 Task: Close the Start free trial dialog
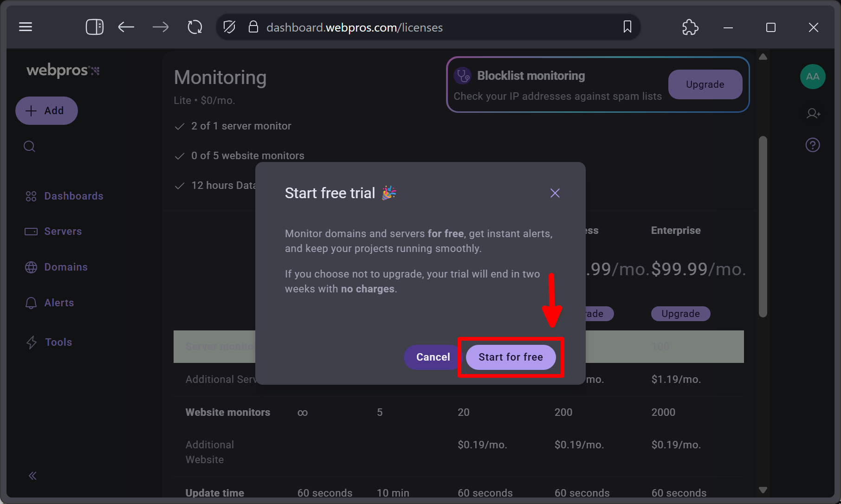click(x=555, y=193)
